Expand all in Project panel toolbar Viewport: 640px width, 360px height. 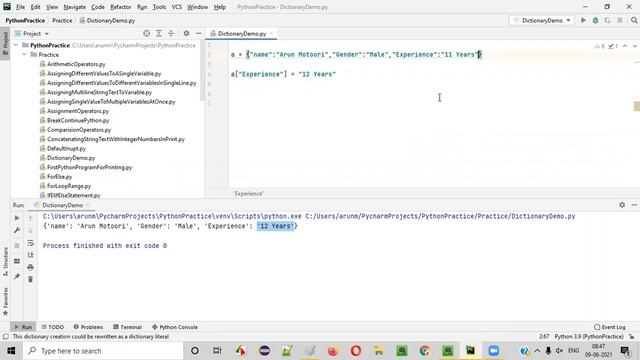coord(159,33)
